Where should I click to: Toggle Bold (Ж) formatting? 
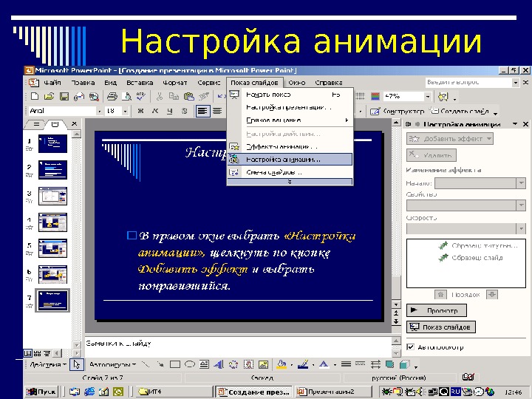pos(140,111)
